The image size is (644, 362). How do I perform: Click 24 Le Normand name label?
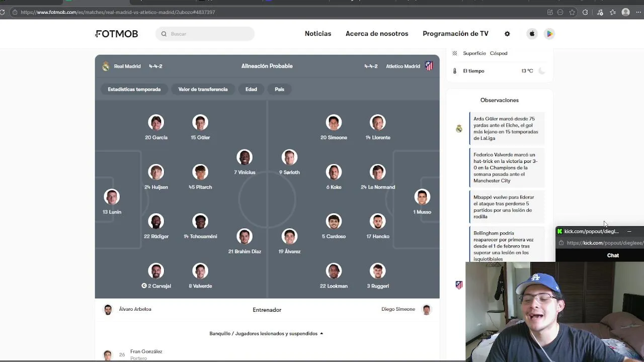pos(378,187)
